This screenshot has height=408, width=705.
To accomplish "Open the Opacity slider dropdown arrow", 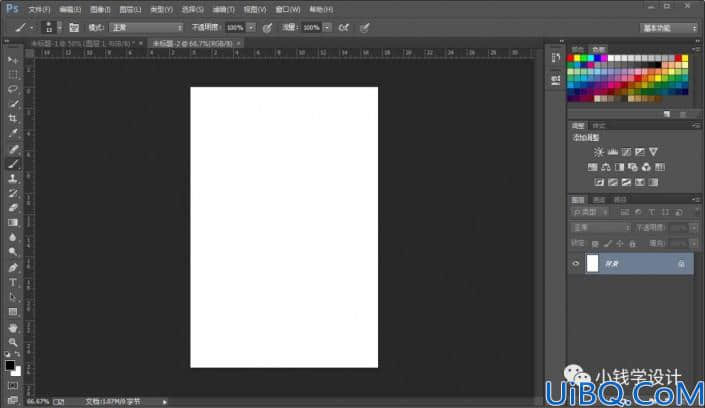I will [251, 28].
